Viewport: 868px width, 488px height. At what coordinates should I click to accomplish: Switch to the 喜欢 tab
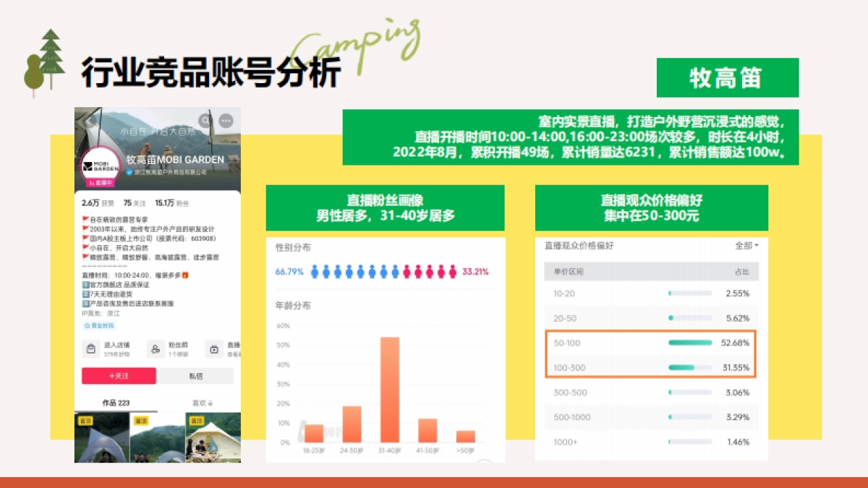(202, 403)
